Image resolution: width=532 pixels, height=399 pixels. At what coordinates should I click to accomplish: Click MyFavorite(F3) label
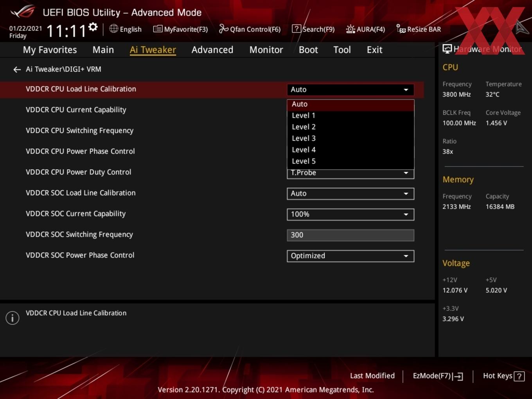click(x=186, y=29)
